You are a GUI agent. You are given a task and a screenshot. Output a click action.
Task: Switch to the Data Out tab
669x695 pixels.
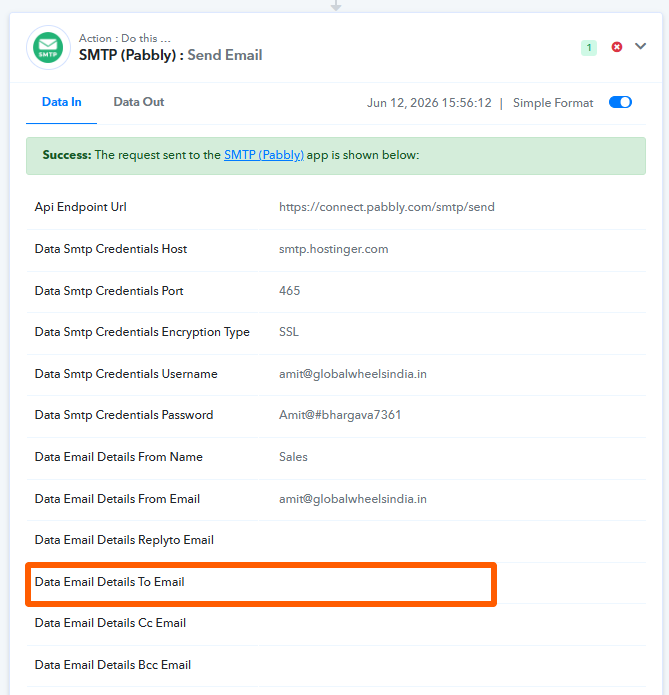pyautogui.click(x=139, y=102)
